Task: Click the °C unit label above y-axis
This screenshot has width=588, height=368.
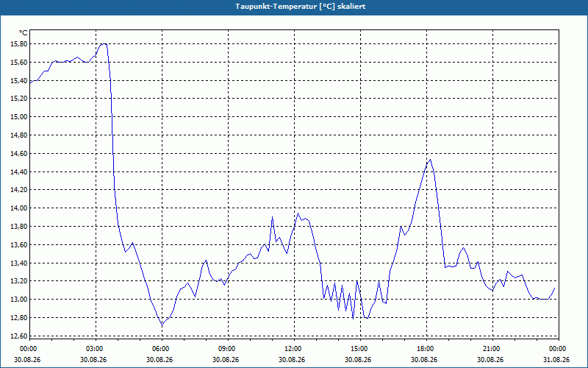Action: point(24,33)
